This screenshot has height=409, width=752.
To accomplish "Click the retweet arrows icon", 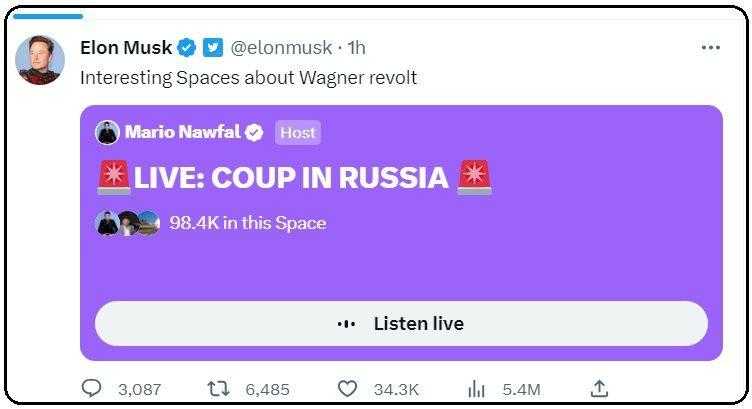I will click(212, 388).
